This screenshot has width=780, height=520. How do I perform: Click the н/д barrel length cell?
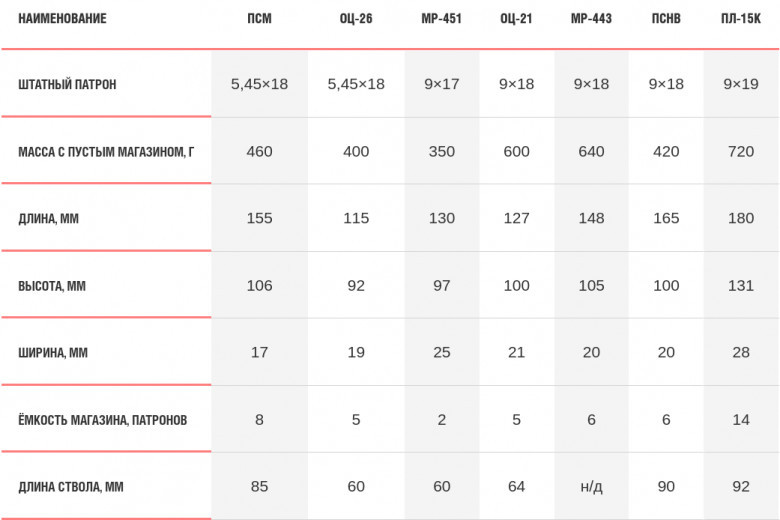tap(591, 486)
